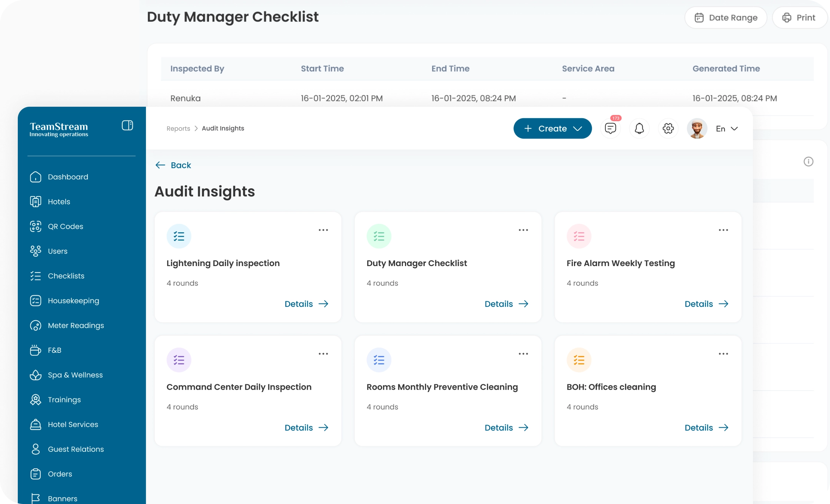Image resolution: width=830 pixels, height=504 pixels.
Task: Go to Meter Readings in sidebar
Action: tap(76, 325)
